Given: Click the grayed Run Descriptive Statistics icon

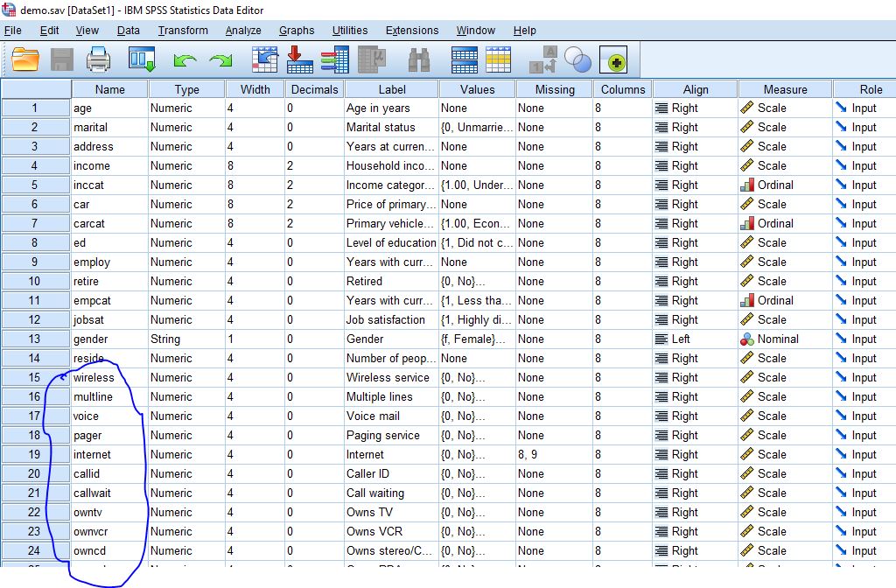Looking at the screenshot, I should 372,59.
